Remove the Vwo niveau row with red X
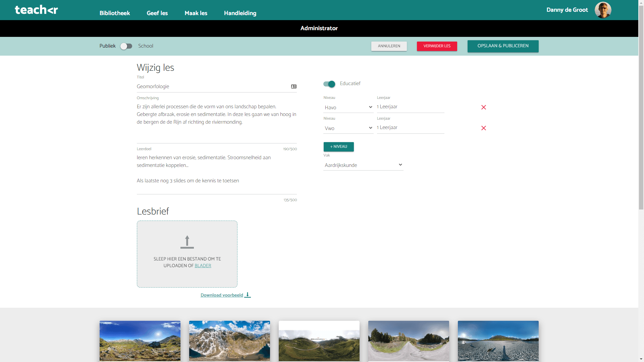 [x=483, y=128]
